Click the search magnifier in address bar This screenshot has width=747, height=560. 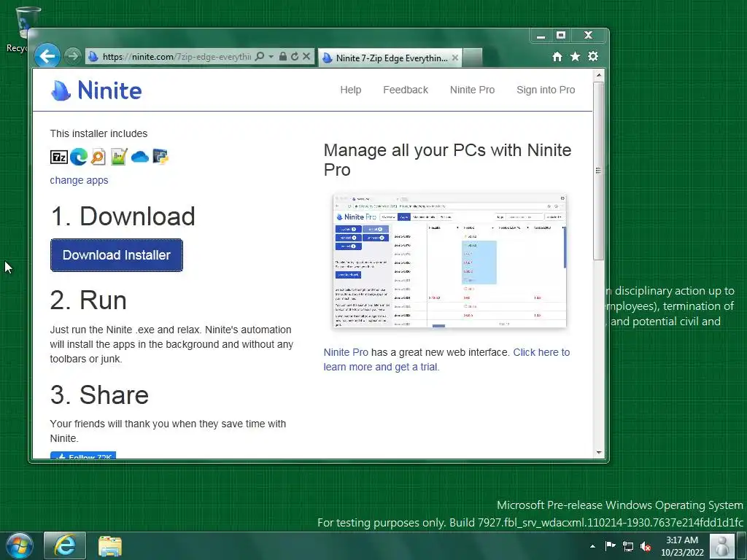[260, 56]
